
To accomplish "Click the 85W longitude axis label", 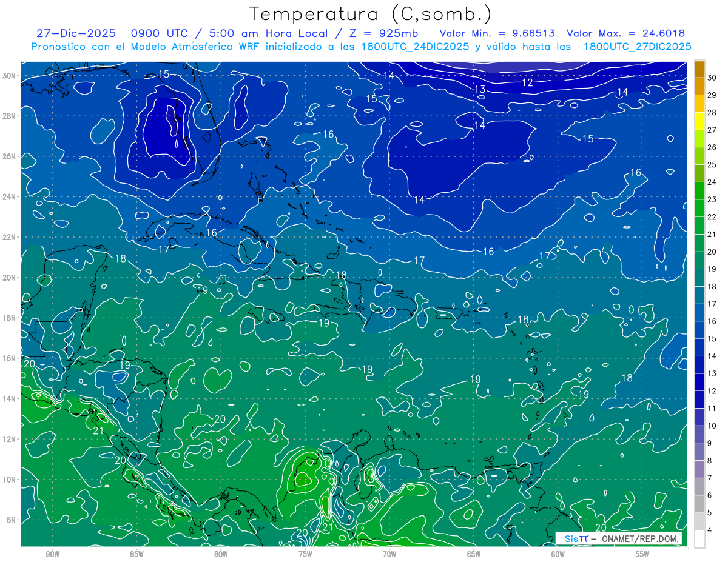I will pyautogui.click(x=136, y=554).
